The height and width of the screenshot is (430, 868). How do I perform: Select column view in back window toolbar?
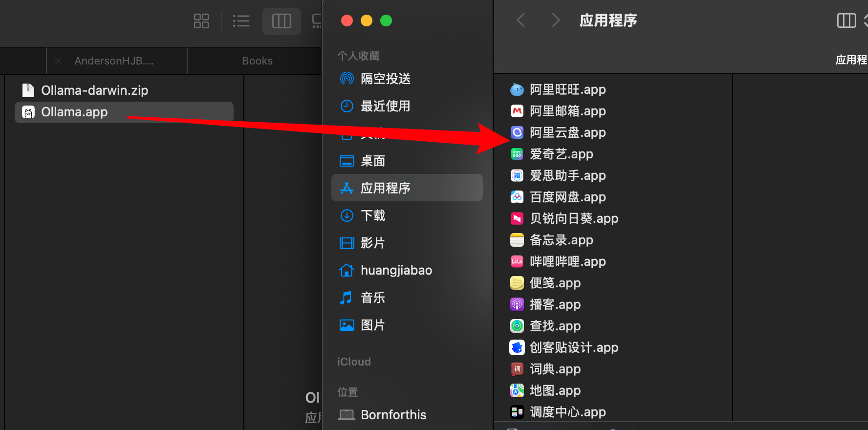[x=282, y=21]
